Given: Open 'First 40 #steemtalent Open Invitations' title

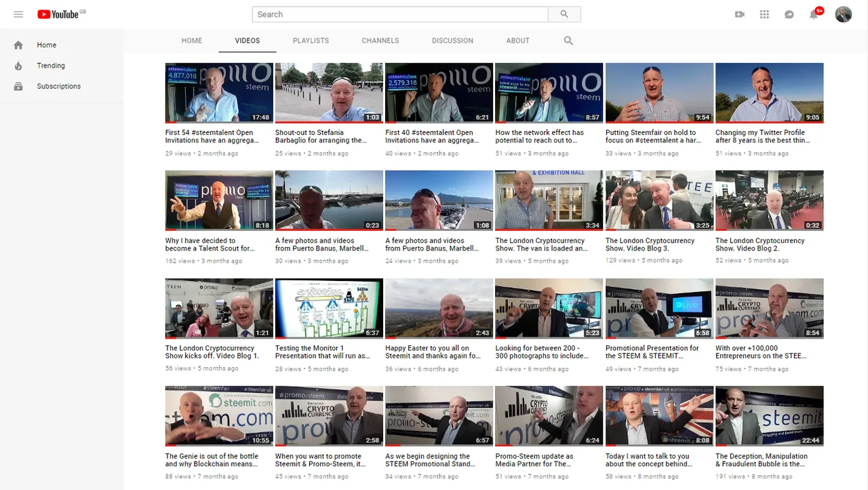Looking at the screenshot, I should pyautogui.click(x=432, y=136).
